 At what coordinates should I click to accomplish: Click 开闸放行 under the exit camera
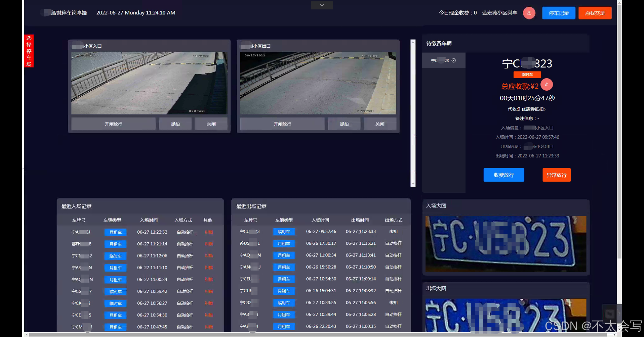click(x=282, y=124)
